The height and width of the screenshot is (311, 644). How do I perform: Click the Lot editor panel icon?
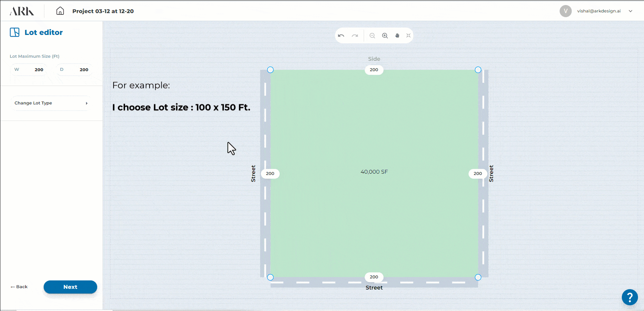[15, 32]
